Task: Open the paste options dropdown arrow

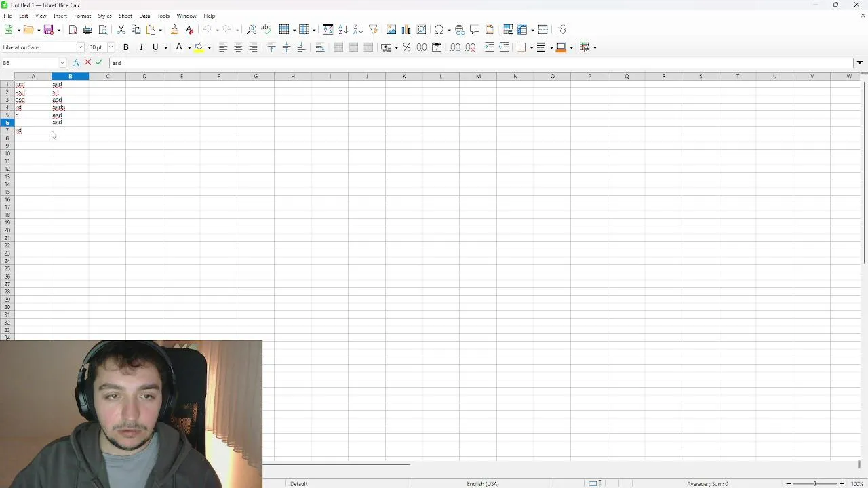Action: [x=160, y=30]
